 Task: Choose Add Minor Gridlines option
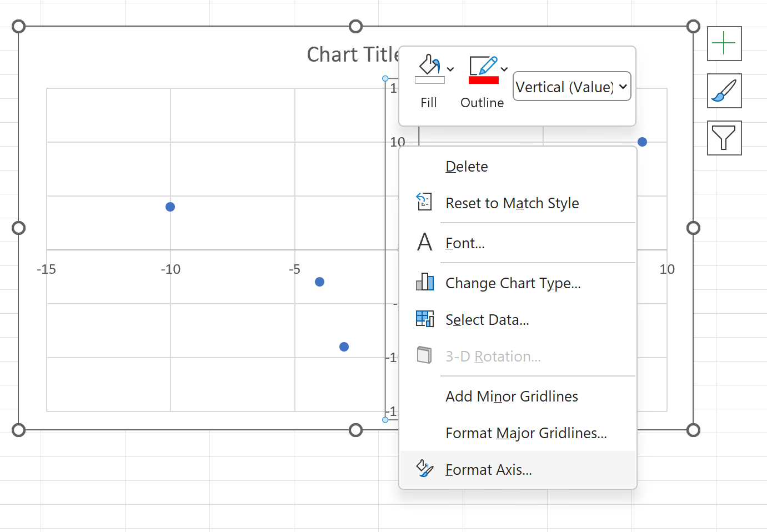tap(512, 397)
